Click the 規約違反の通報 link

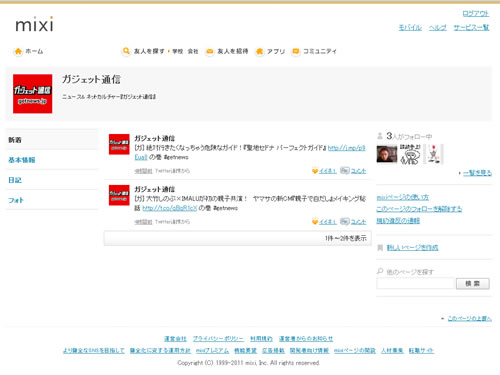(x=398, y=221)
